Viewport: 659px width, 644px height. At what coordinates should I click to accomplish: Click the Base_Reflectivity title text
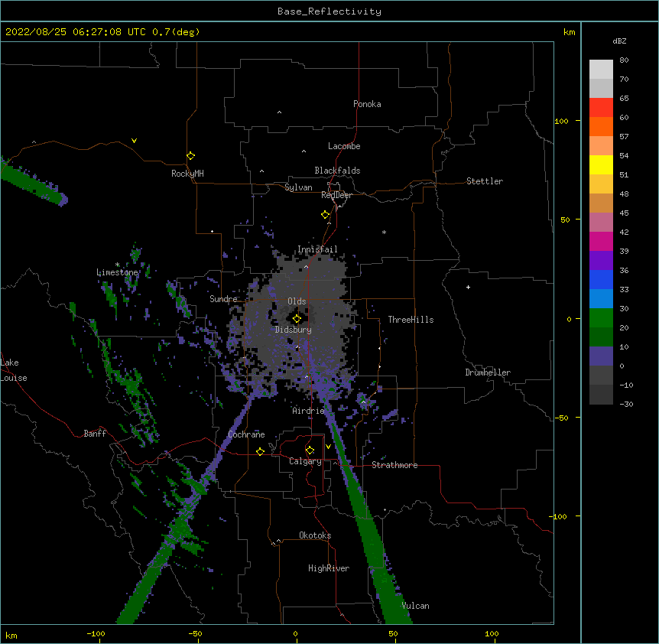coord(329,11)
